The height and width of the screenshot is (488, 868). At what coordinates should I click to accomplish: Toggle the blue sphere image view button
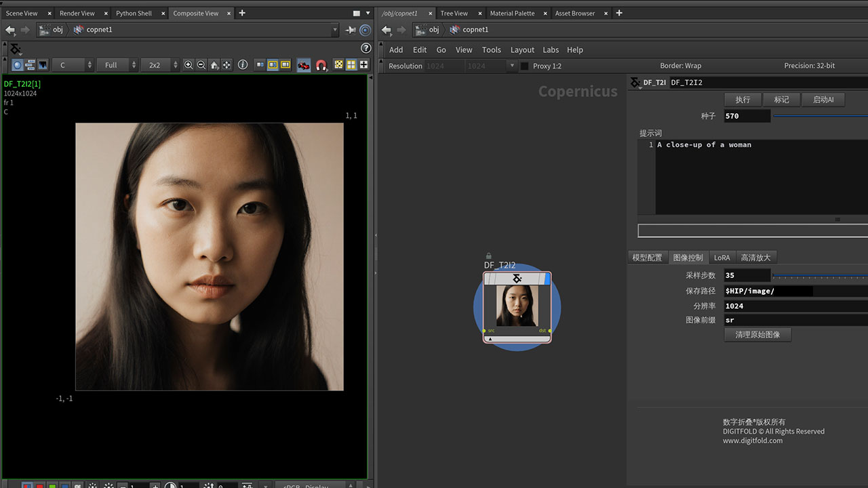click(x=18, y=65)
